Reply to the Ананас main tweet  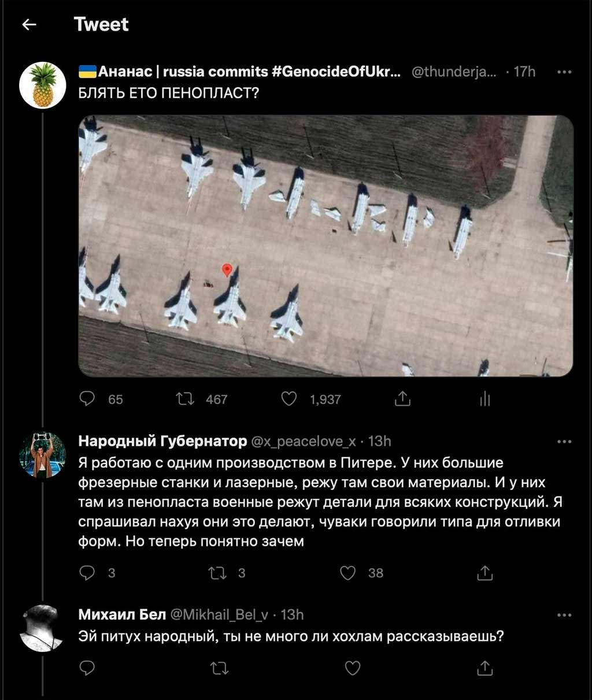tap(87, 399)
